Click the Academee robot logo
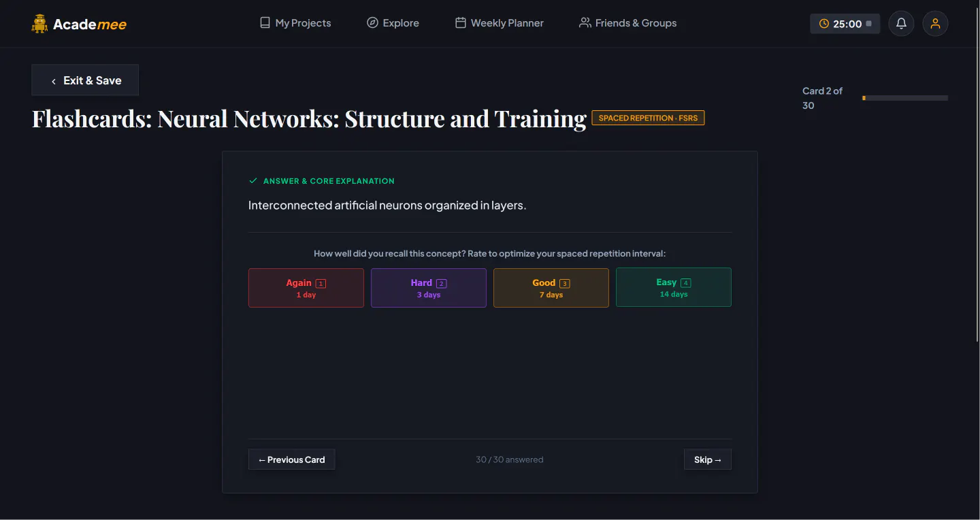Image resolution: width=980 pixels, height=520 pixels. pos(39,24)
